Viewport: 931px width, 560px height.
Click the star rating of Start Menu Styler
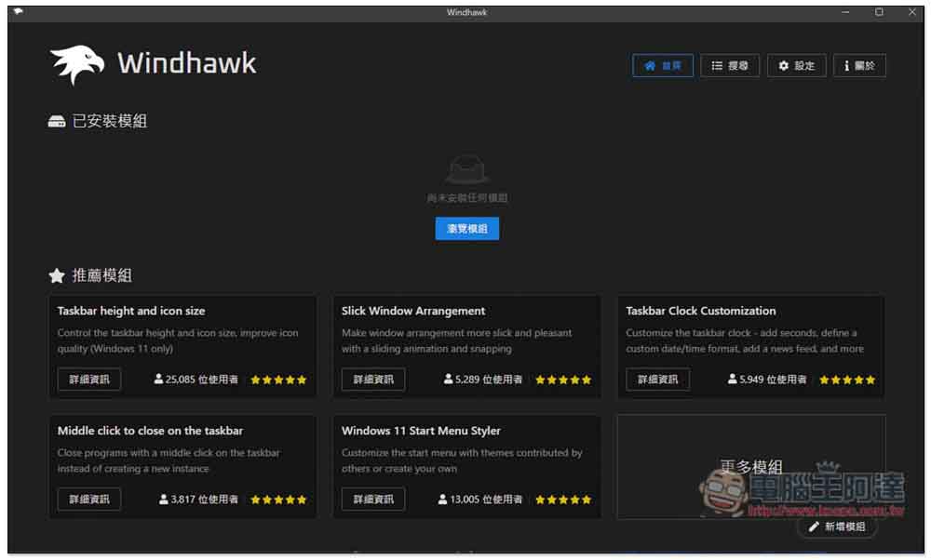(563, 500)
